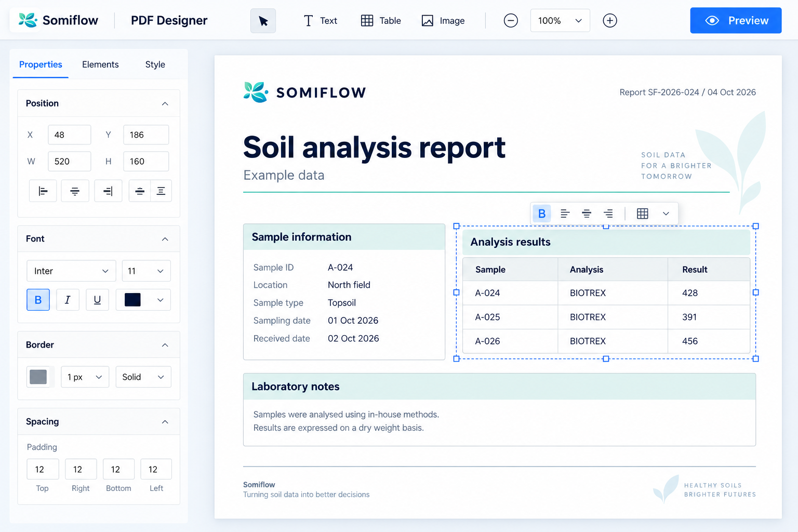Align center in the floating table toolbar
798x532 pixels.
(587, 214)
